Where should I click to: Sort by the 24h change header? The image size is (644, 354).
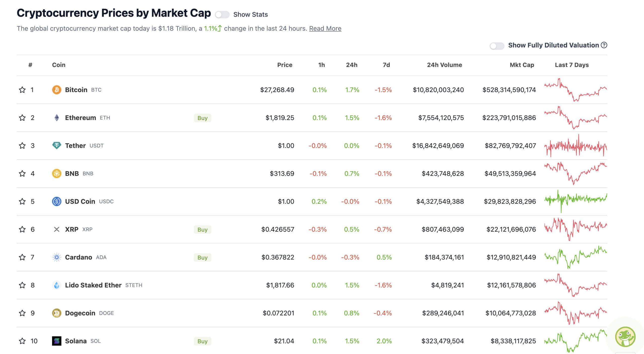point(352,65)
